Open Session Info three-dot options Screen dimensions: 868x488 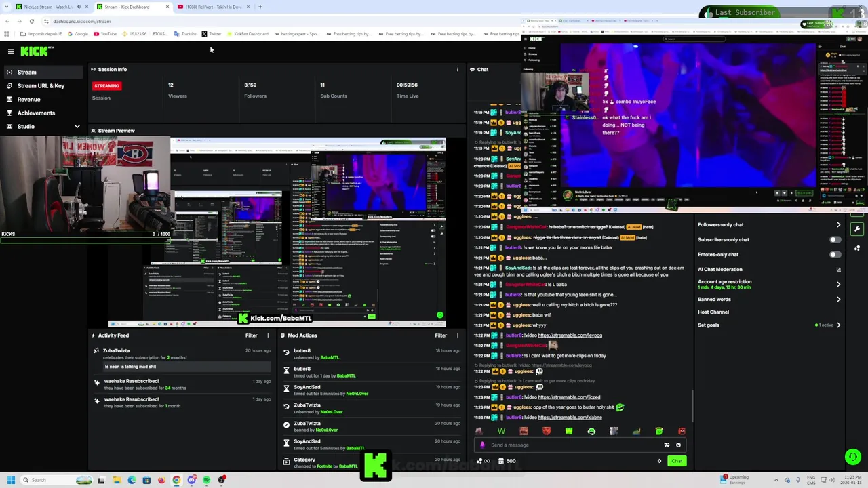point(457,69)
